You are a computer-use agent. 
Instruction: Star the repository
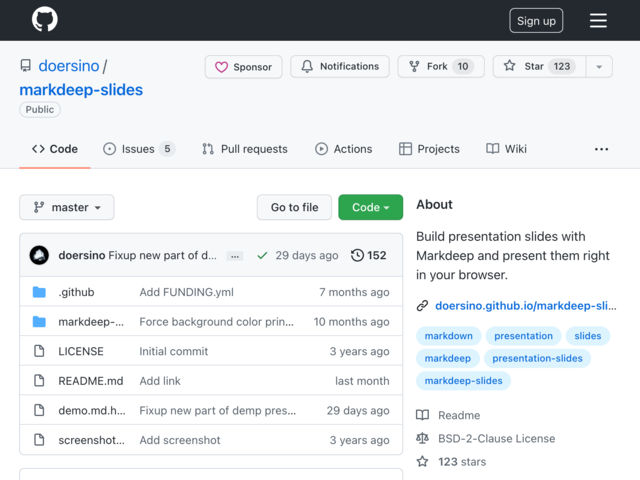[x=539, y=66]
